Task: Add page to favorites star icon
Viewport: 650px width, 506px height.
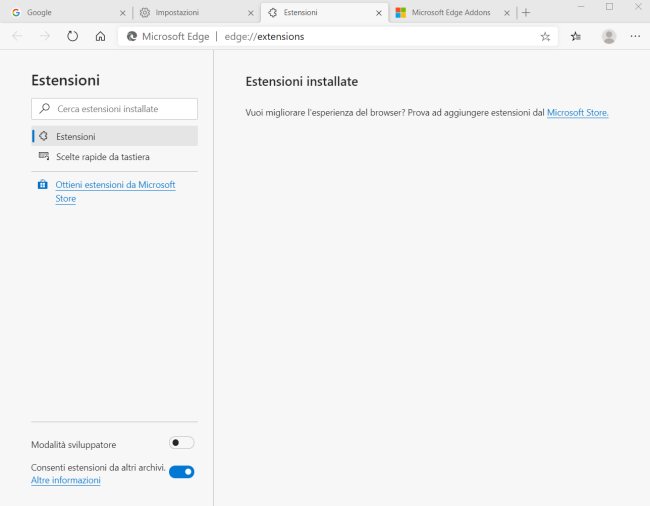Action: pyautogui.click(x=545, y=36)
